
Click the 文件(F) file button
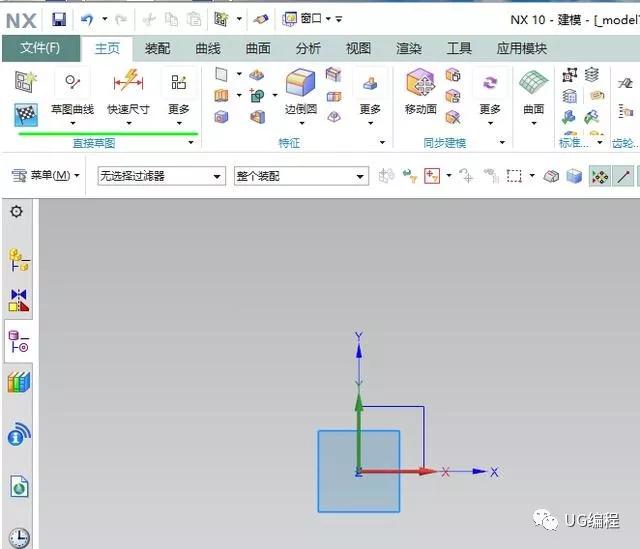click(40, 48)
